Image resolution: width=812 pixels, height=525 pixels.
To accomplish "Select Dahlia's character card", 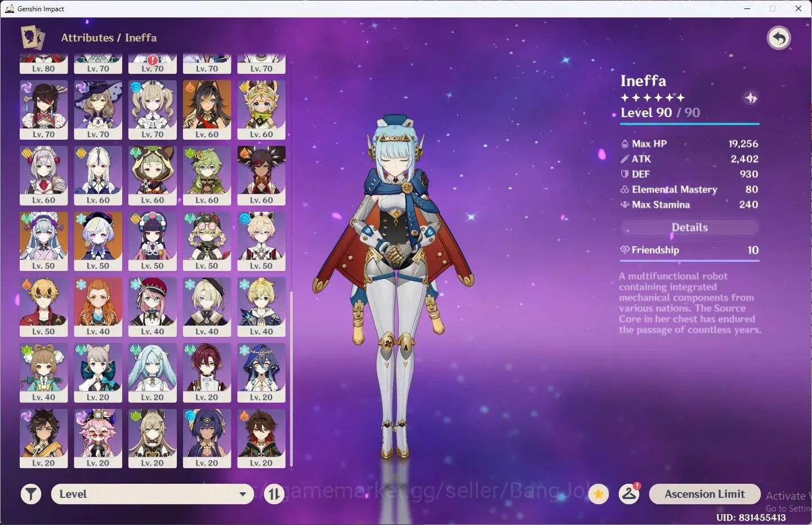I will pos(261,242).
